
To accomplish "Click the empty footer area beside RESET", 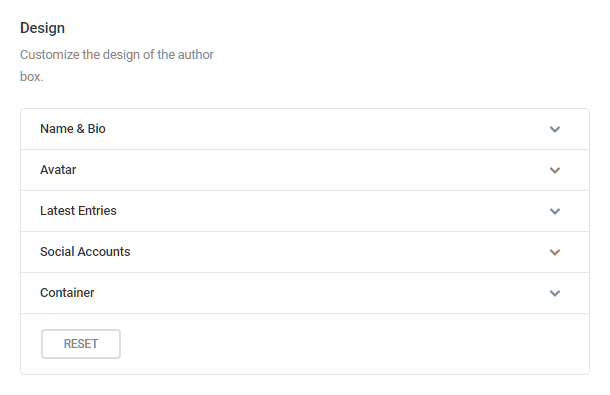I will tap(354, 344).
